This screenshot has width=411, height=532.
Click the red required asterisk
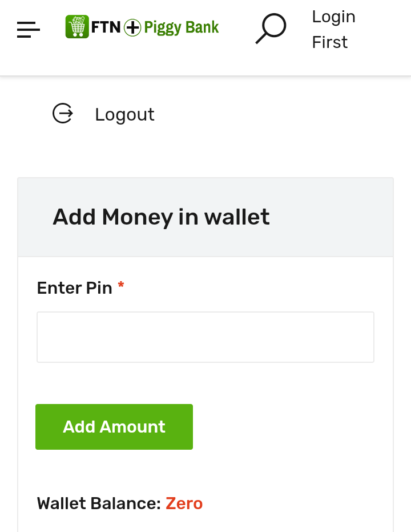121,286
